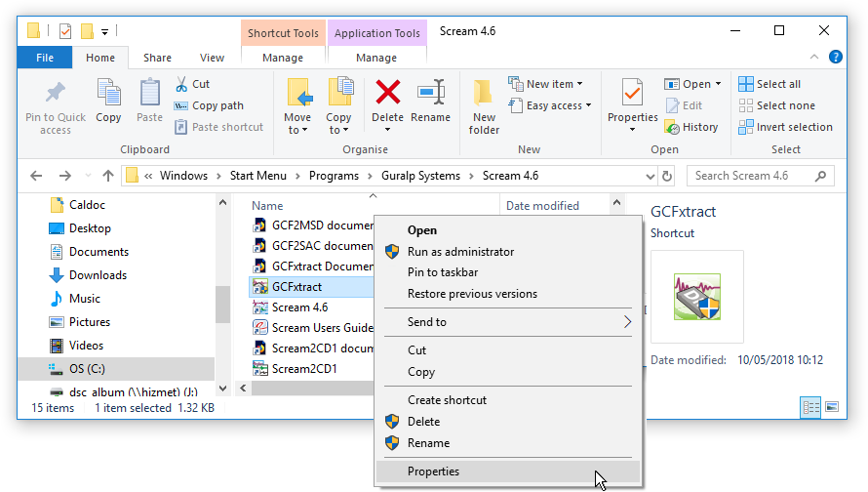Viewport: 868px width, 492px height.
Task: Open the Open button dropdown arrow
Action: pyautogui.click(x=719, y=84)
